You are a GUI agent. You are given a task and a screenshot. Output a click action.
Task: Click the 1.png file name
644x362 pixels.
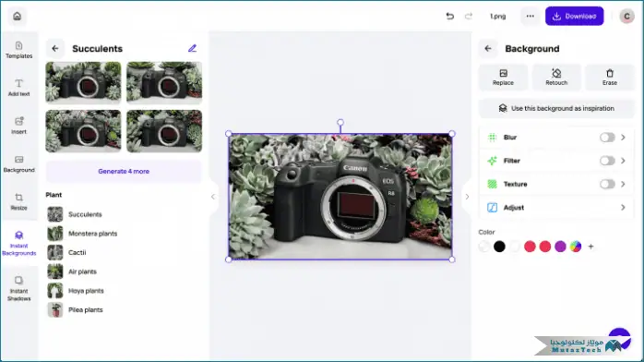tap(498, 17)
